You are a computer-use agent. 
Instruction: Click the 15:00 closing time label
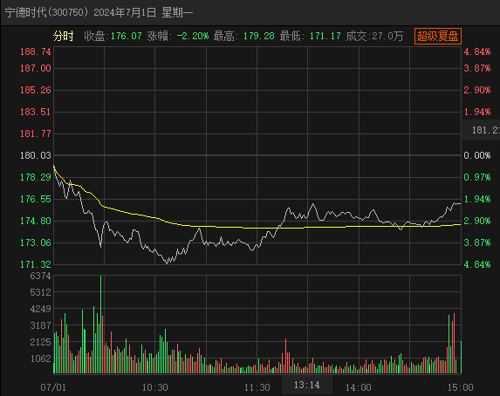click(x=460, y=388)
